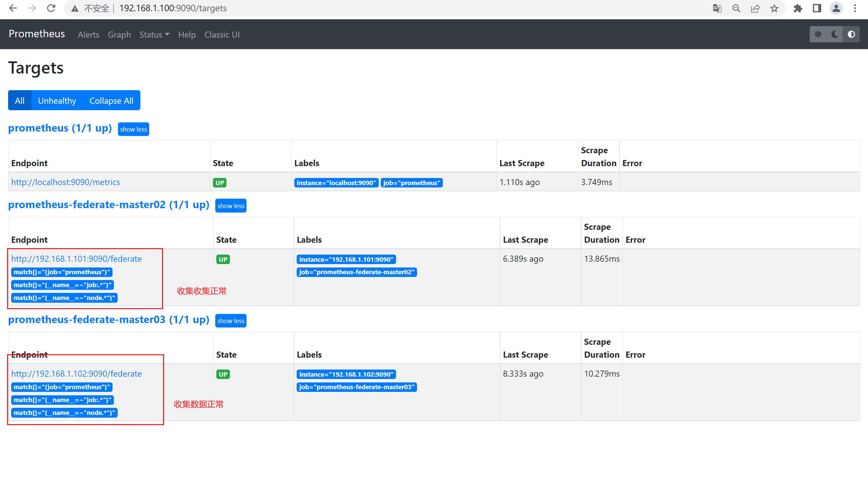
Task: Click the Collapse All button
Action: [x=111, y=100]
